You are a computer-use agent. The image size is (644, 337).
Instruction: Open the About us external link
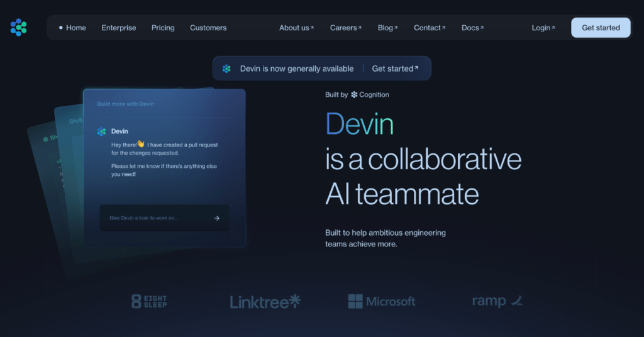coord(296,28)
